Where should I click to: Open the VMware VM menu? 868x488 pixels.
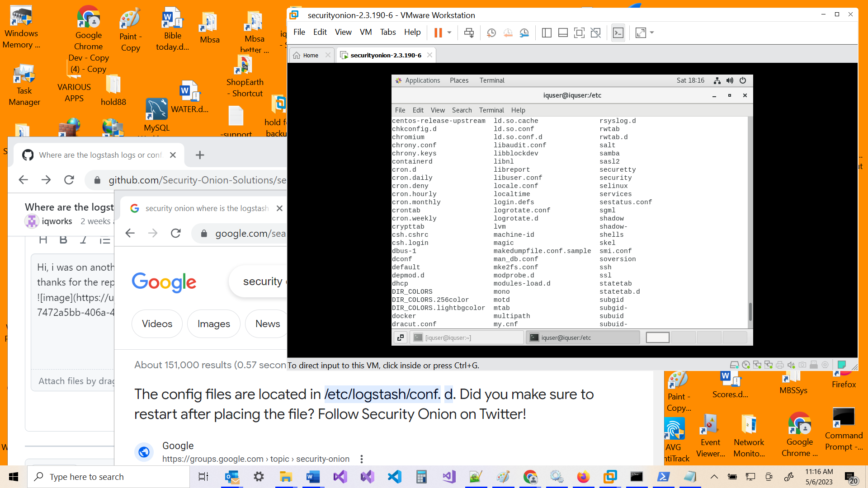pos(366,32)
